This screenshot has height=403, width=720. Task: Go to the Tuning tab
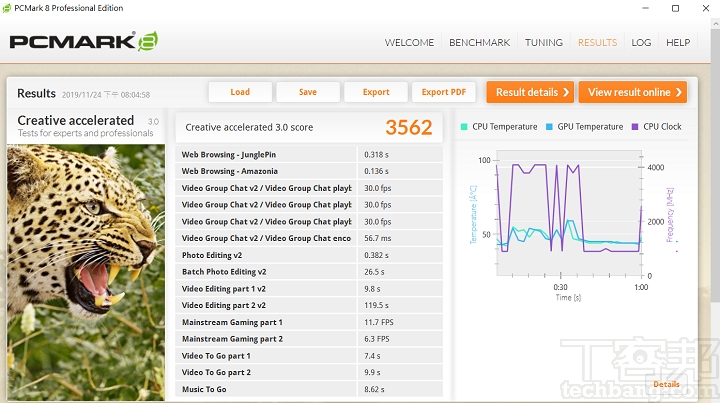(x=544, y=43)
